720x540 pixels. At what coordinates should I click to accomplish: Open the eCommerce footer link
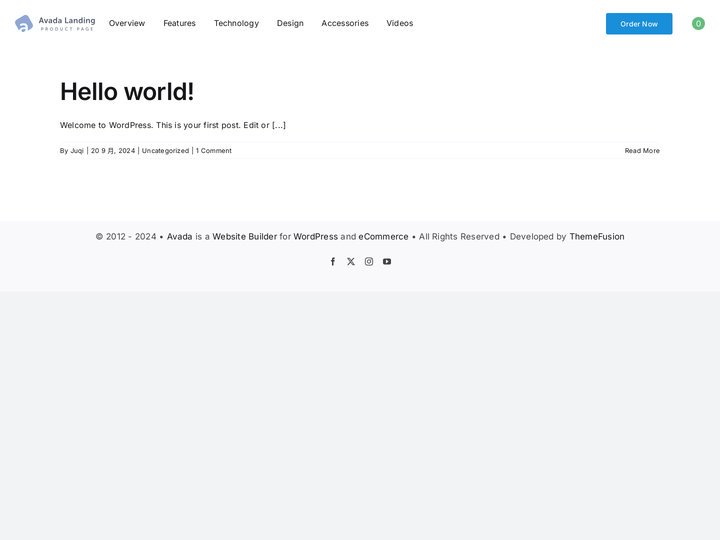point(383,236)
